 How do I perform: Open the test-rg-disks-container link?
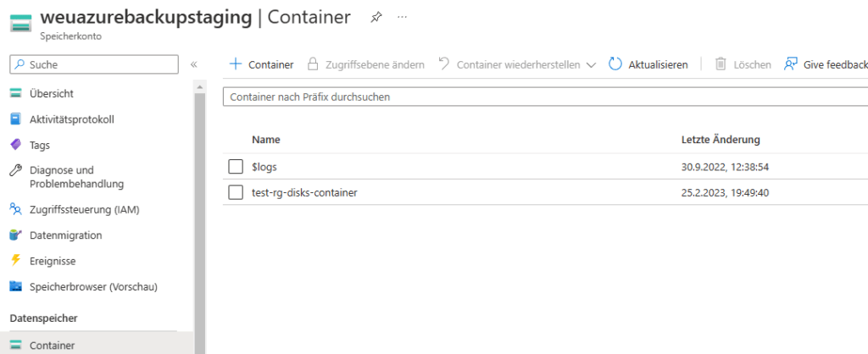304,192
